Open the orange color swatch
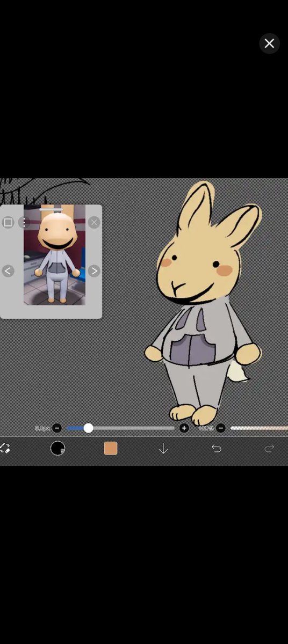Viewport: 288px width, 644px height. (x=111, y=449)
